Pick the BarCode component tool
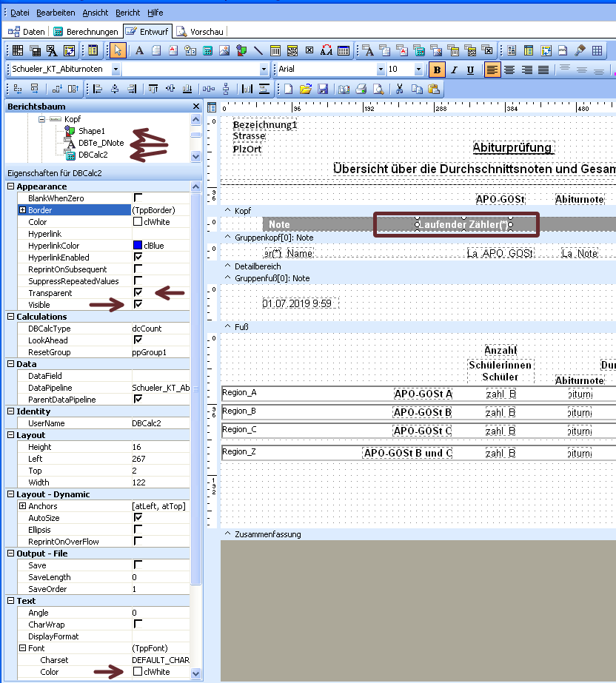 [x=275, y=50]
